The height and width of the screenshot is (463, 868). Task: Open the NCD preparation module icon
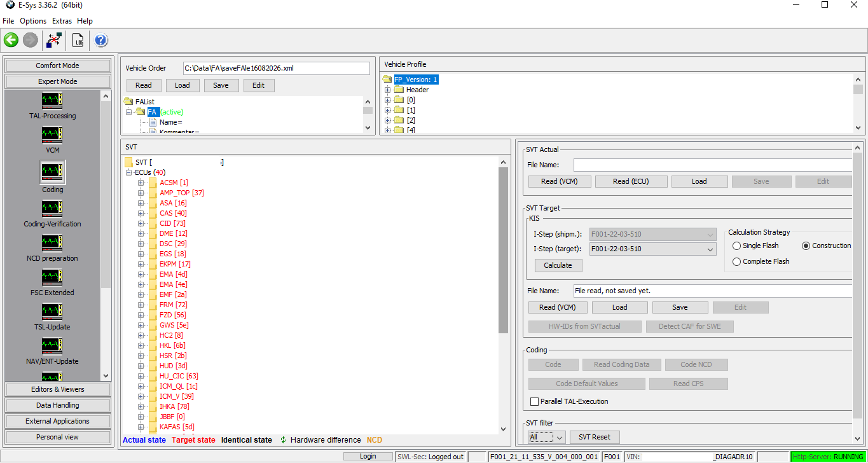point(52,243)
